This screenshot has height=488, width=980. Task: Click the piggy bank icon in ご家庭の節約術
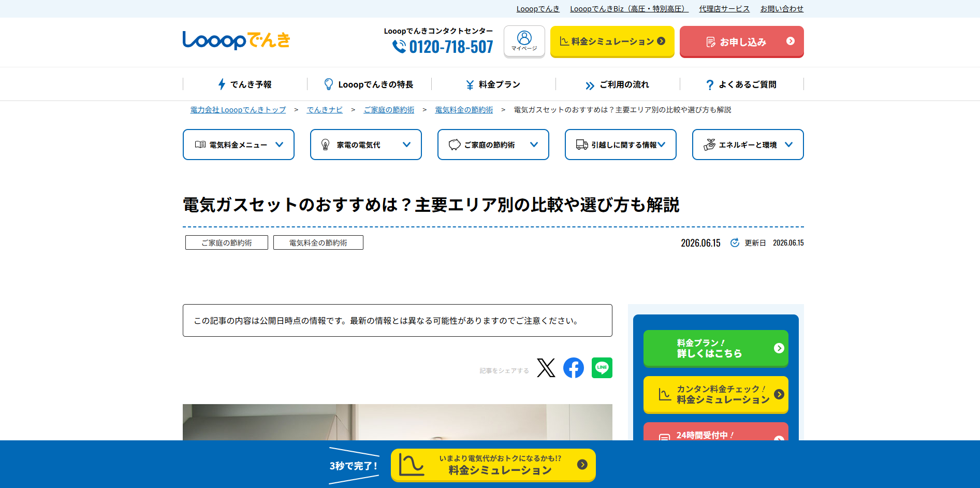point(455,145)
